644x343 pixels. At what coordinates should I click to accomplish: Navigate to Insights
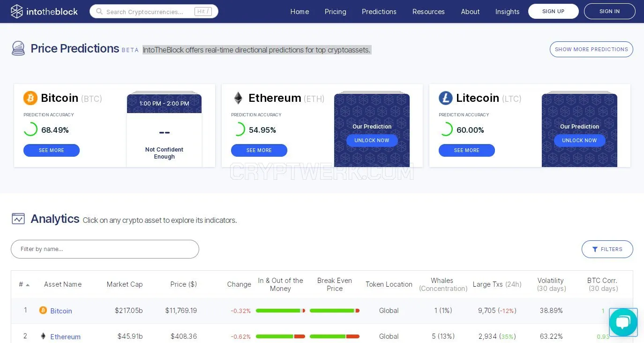point(507,12)
